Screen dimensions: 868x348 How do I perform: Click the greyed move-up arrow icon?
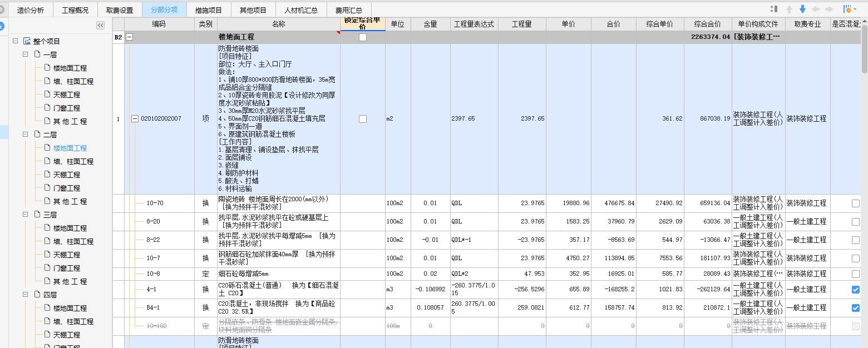[789, 9]
